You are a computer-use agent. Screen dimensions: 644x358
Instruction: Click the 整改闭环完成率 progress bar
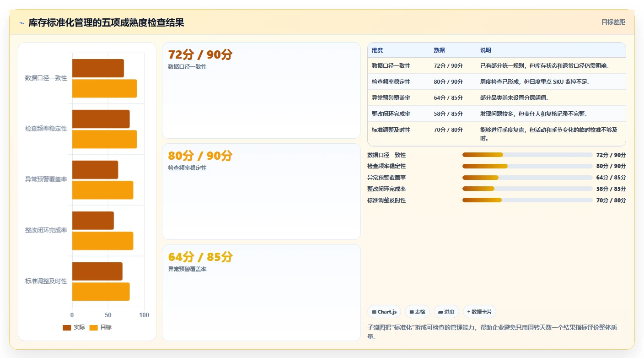tap(527, 189)
